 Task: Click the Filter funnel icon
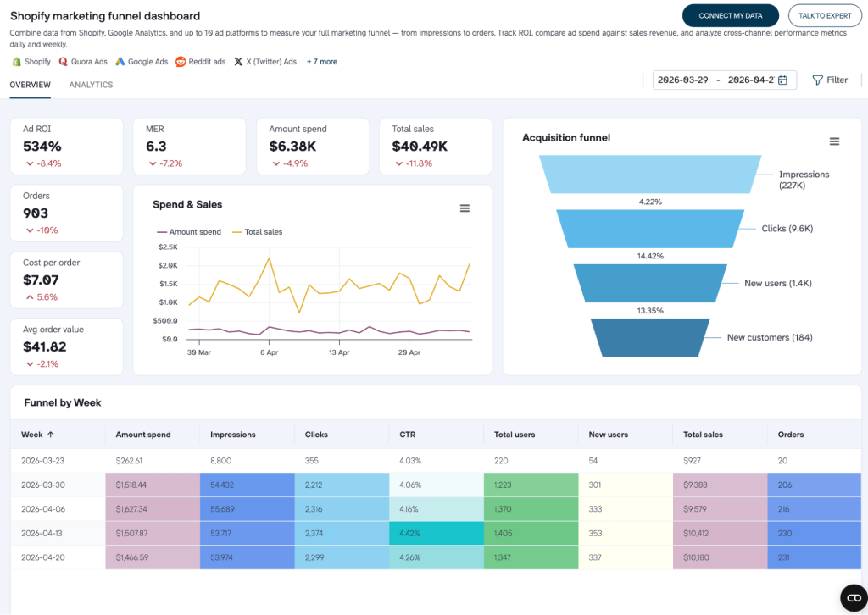click(817, 80)
